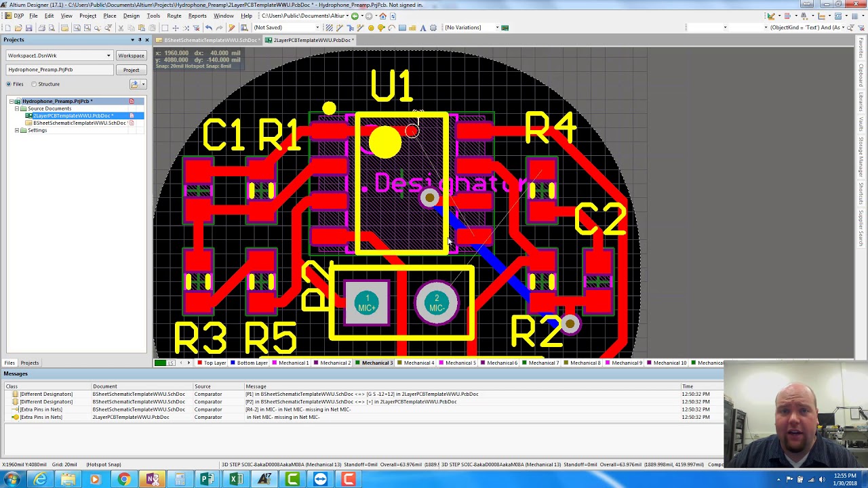Viewport: 868px width, 488px height.
Task: Expand the Settings folder node
Action: 17,130
